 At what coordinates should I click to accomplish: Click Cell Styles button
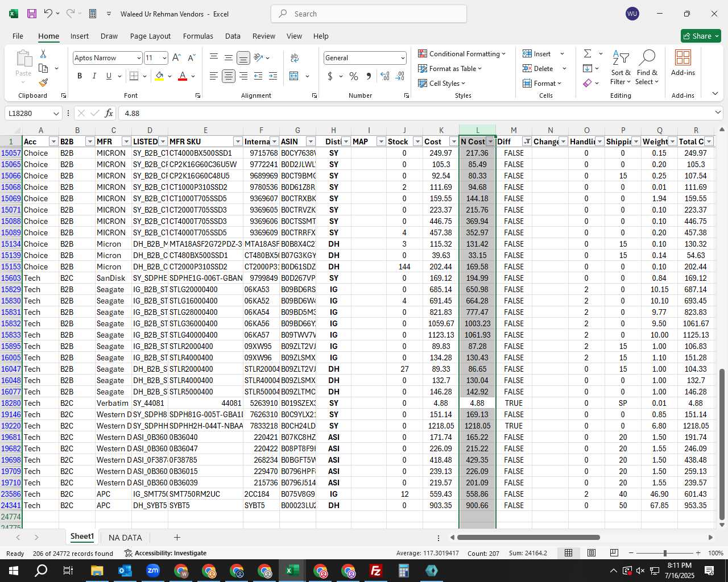[441, 83]
